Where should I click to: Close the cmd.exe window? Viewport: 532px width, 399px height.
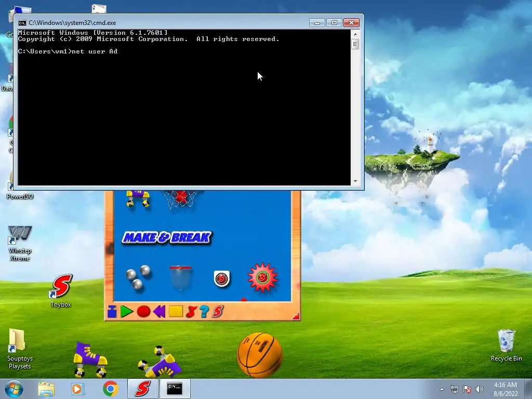point(352,23)
